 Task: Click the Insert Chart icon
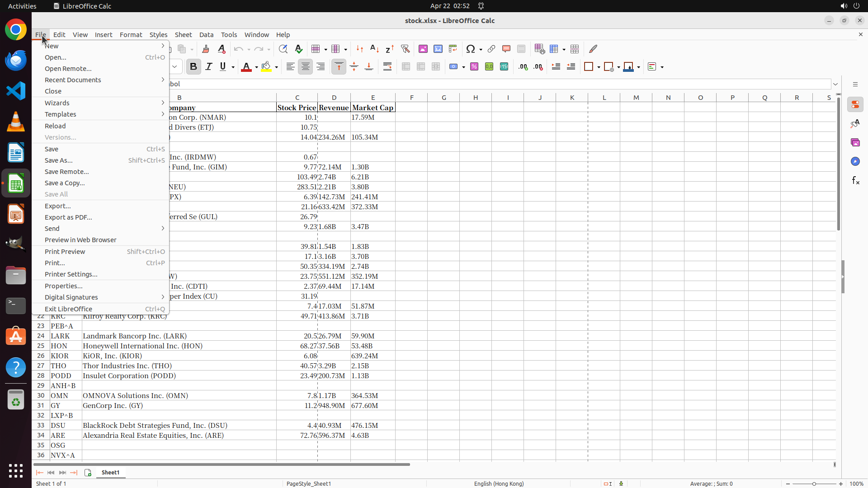point(438,49)
